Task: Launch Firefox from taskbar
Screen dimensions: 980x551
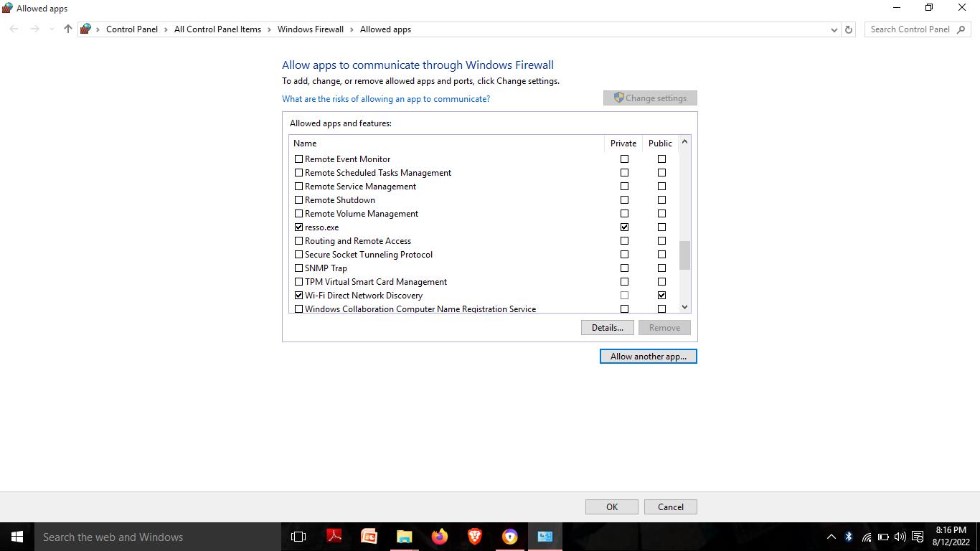Action: pos(440,537)
